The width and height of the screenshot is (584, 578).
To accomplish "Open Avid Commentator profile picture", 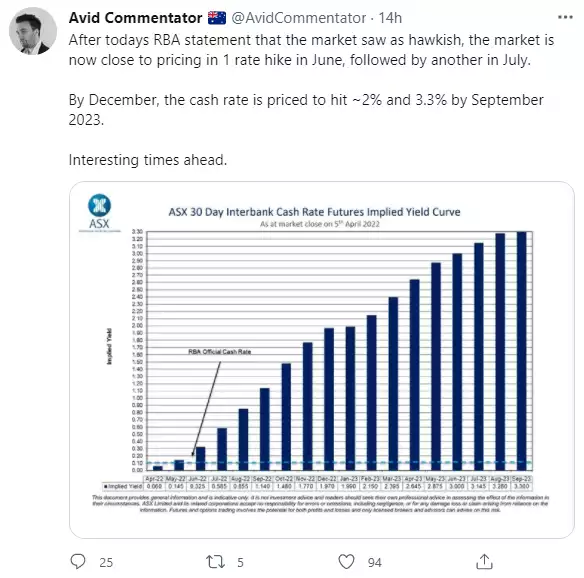I will [33, 31].
